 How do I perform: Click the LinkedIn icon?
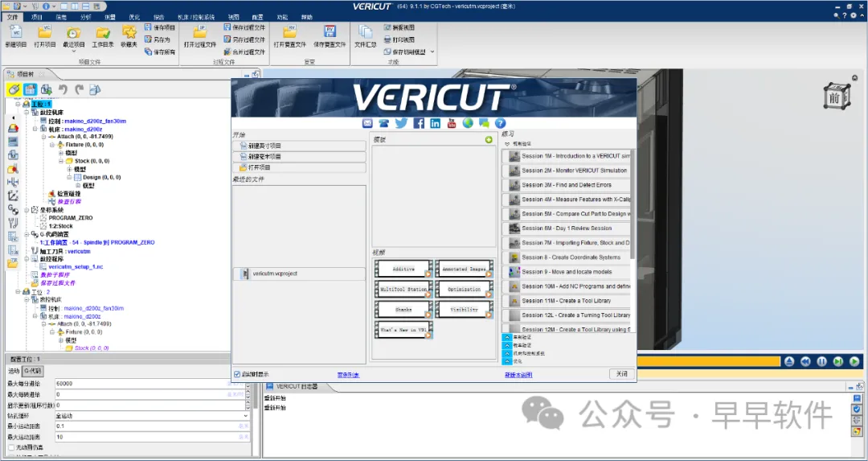435,123
